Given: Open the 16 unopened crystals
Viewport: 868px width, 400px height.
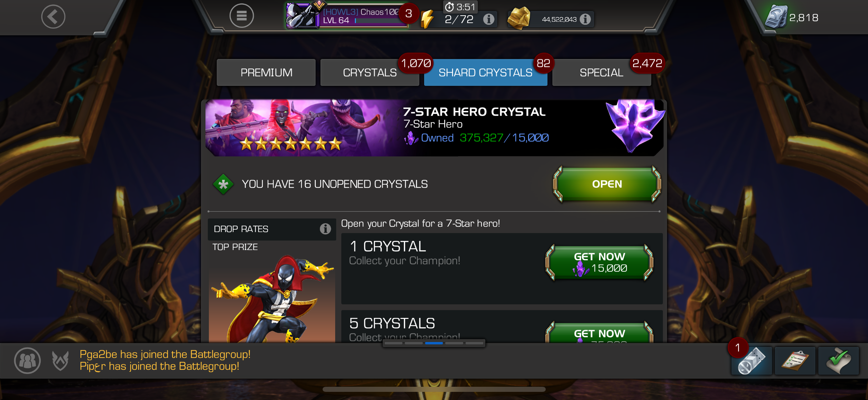Looking at the screenshot, I should click(607, 184).
